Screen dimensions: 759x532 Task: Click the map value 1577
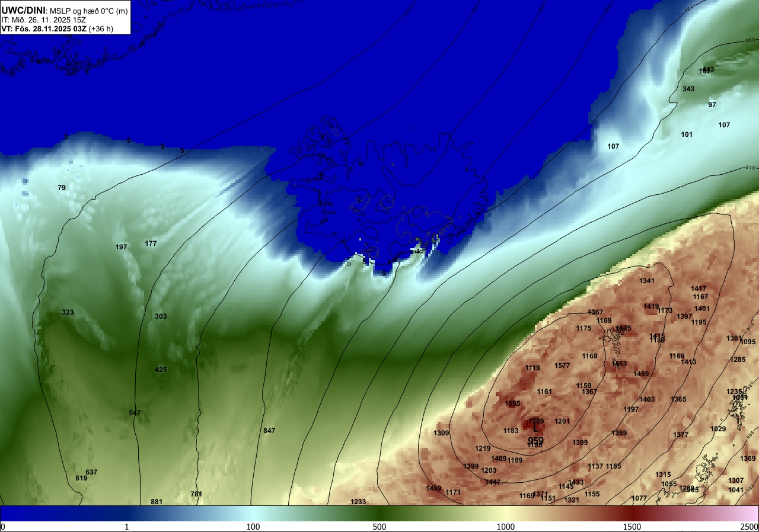(562, 366)
